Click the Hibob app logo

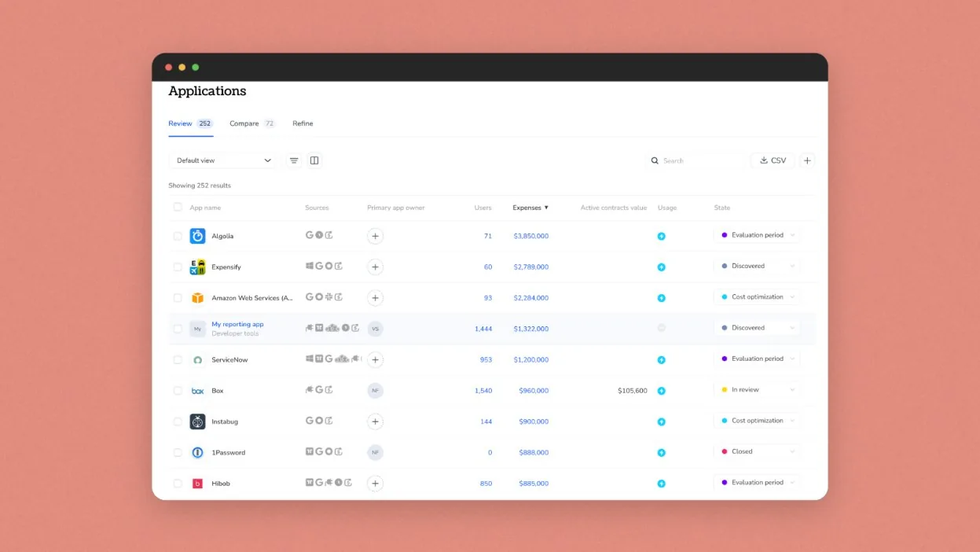click(x=197, y=484)
